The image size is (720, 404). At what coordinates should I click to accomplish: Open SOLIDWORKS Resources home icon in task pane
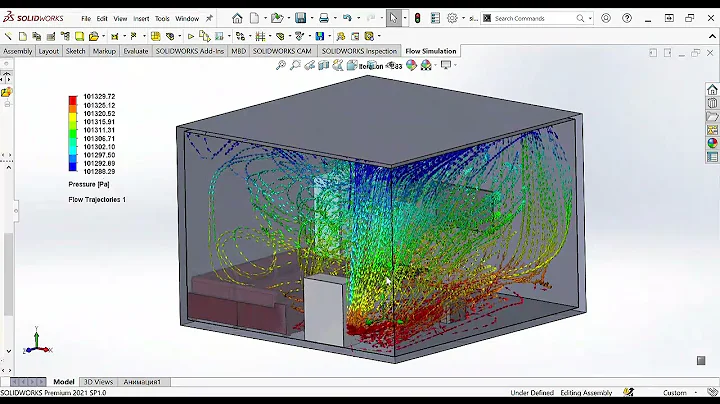click(712, 90)
